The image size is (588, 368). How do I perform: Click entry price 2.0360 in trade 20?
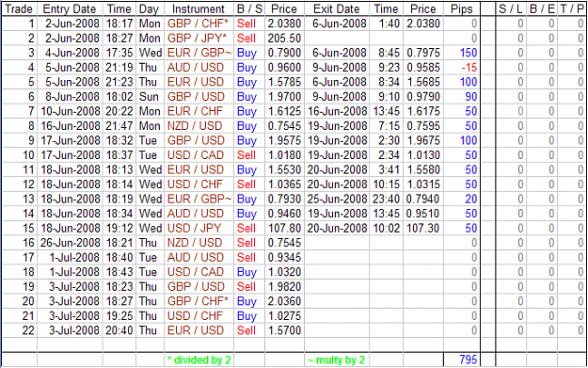pos(284,301)
